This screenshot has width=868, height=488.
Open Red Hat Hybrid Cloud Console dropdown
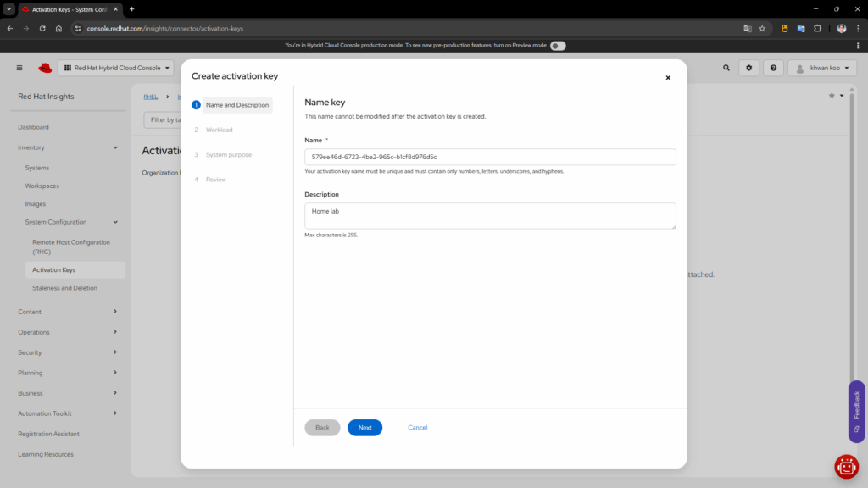pyautogui.click(x=117, y=68)
